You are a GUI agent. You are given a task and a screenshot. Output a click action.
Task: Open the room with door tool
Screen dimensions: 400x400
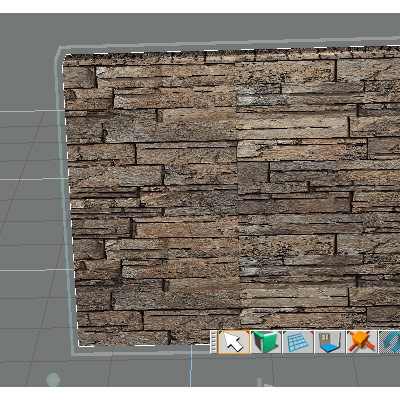[x=330, y=342]
